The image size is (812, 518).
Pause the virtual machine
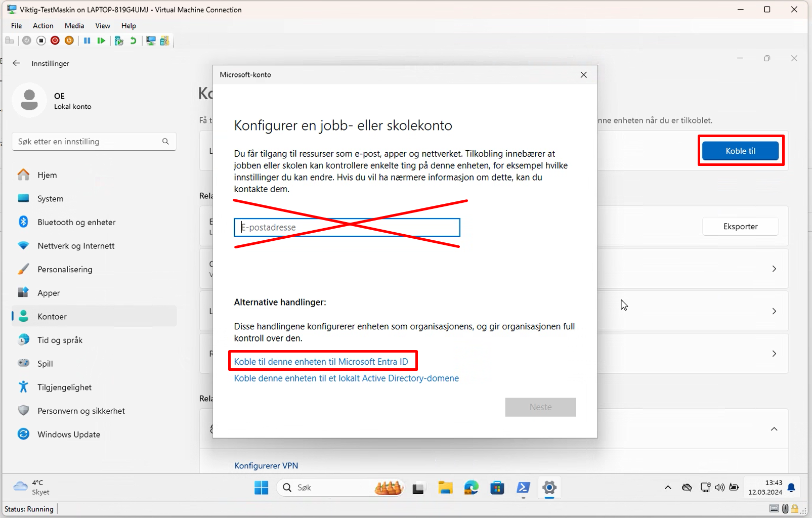[x=87, y=41]
